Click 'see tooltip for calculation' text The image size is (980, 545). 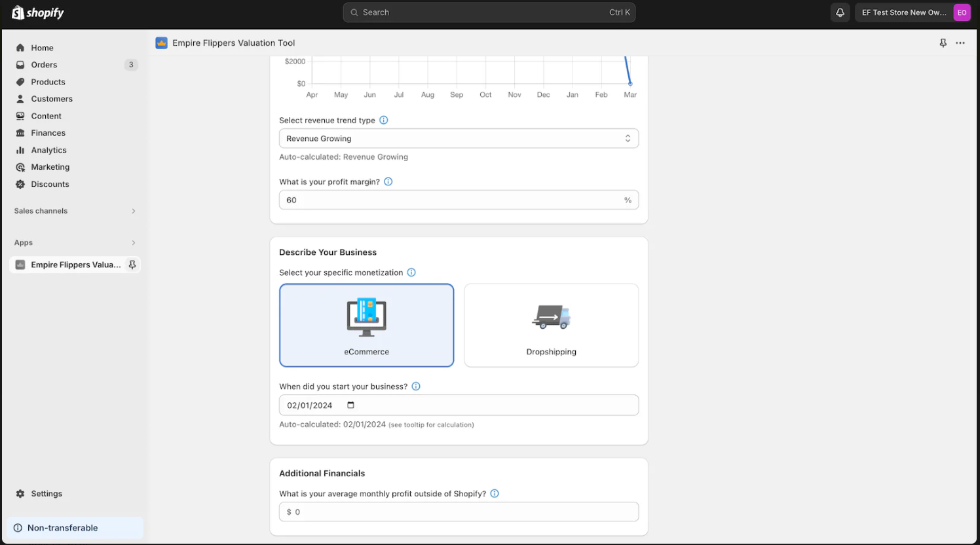(431, 425)
